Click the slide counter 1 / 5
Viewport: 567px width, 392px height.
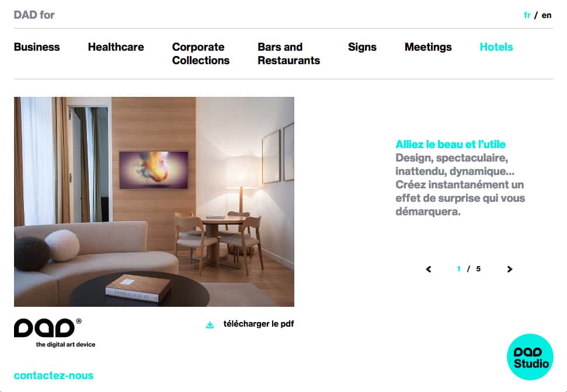click(469, 269)
